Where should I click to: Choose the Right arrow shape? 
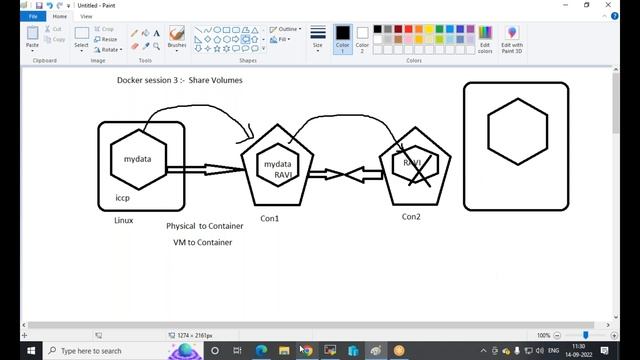point(236,40)
